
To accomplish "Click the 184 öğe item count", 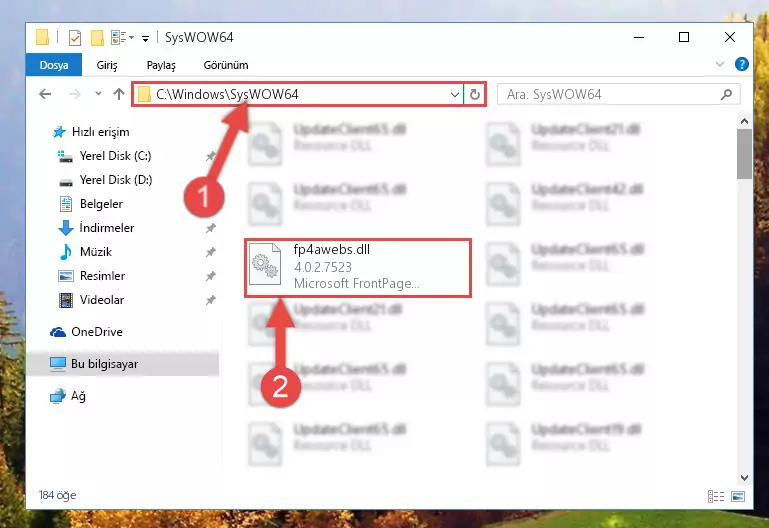I will click(x=57, y=495).
